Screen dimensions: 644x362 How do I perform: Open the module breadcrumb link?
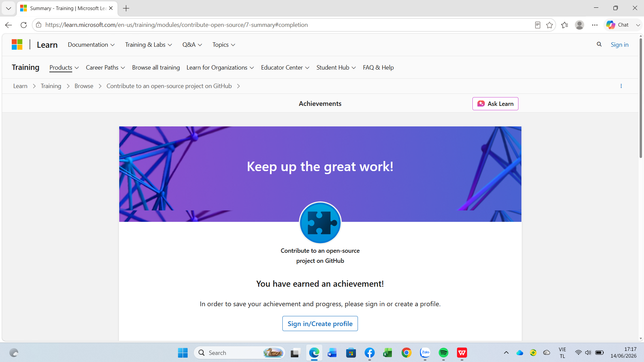pos(169,86)
